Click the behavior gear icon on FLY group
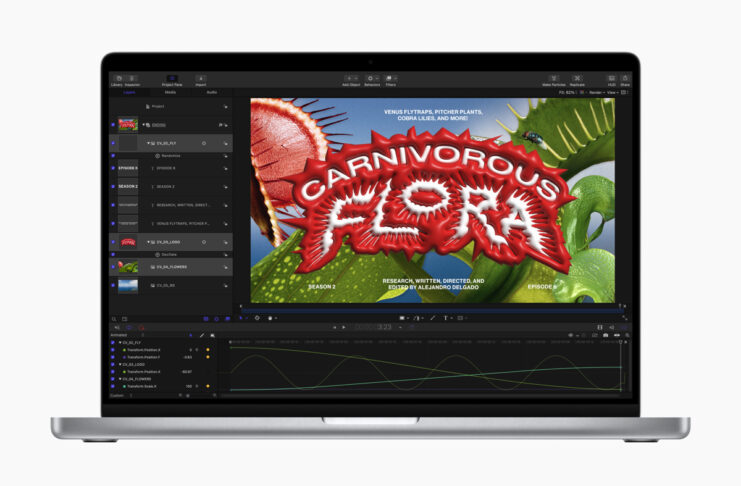This screenshot has height=486, width=741. 204,143
